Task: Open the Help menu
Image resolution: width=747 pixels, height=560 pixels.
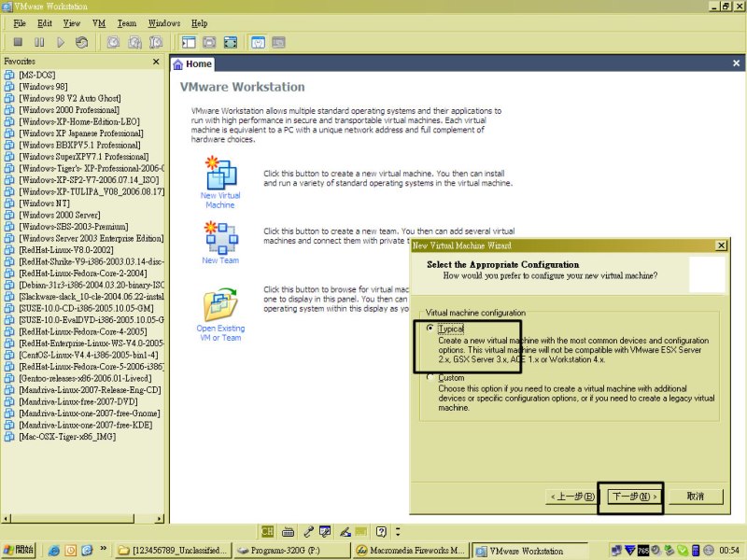Action: pos(200,23)
